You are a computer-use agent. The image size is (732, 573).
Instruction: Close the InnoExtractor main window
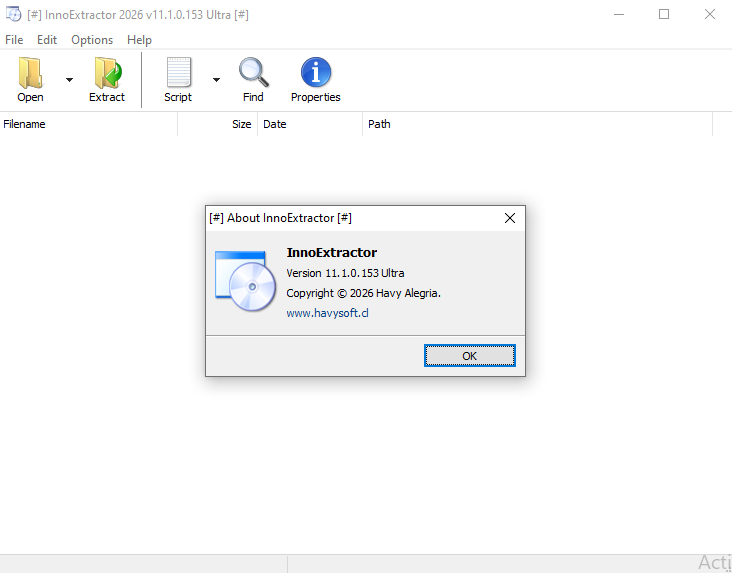click(710, 14)
